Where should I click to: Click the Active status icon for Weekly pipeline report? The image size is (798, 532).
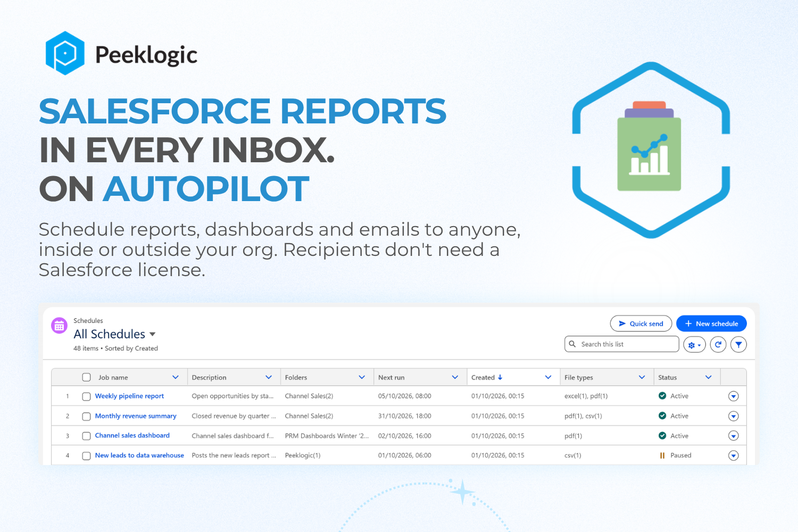click(662, 396)
